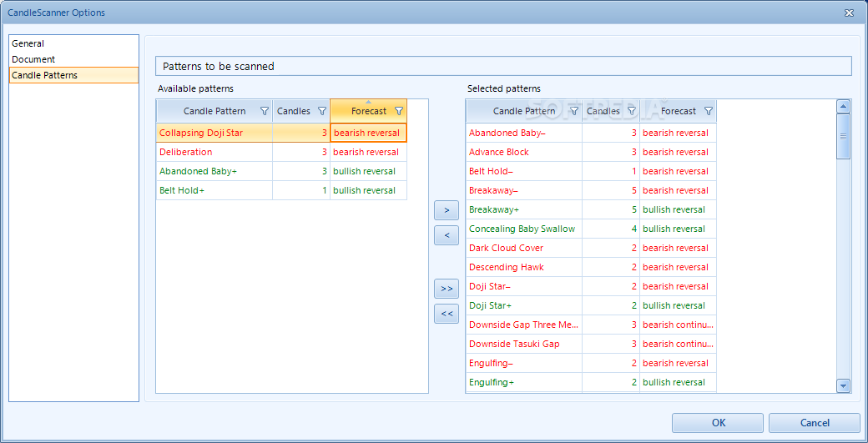868x443 pixels.
Task: Click bearish reversal cell of Deliberation row
Action: [x=369, y=152]
